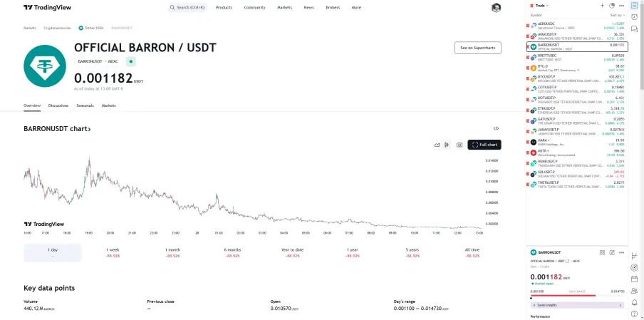
Task: Click the search box in header
Action: point(187,7)
